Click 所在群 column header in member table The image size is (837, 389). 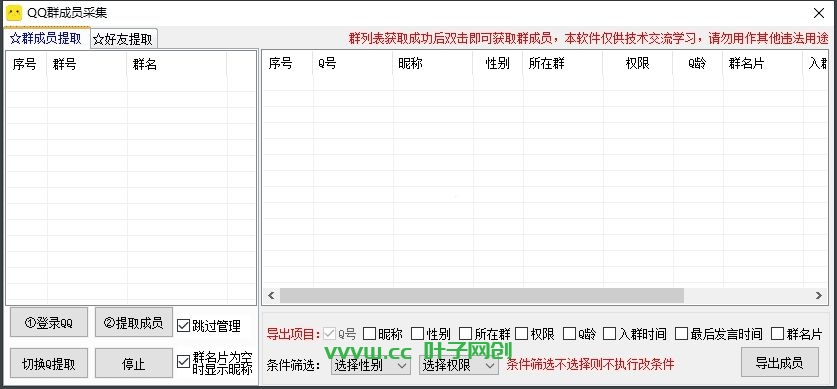563,63
